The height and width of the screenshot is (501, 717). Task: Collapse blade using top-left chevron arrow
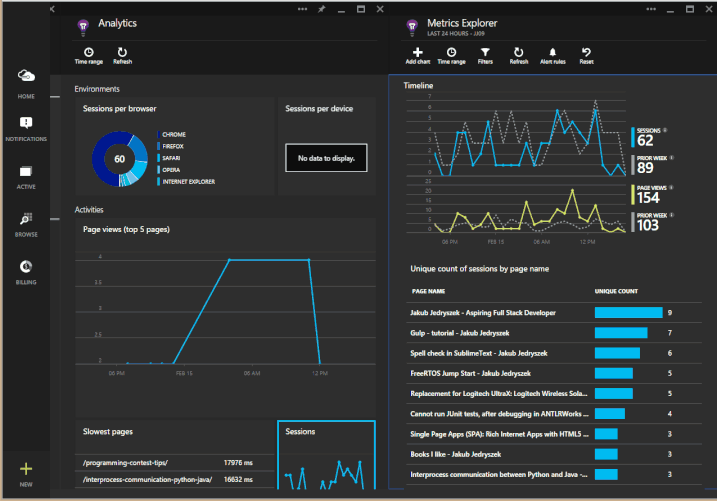[52, 9]
